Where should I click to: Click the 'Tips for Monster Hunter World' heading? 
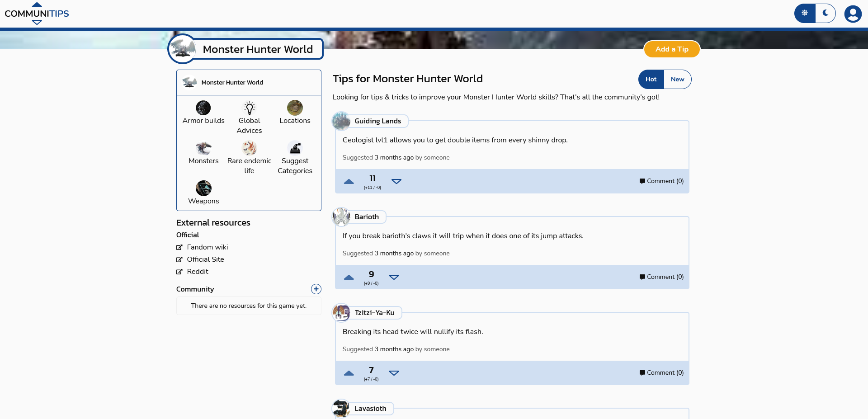pyautogui.click(x=408, y=79)
